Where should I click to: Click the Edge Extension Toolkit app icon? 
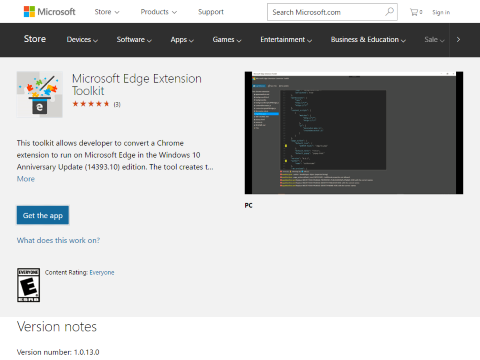click(40, 94)
